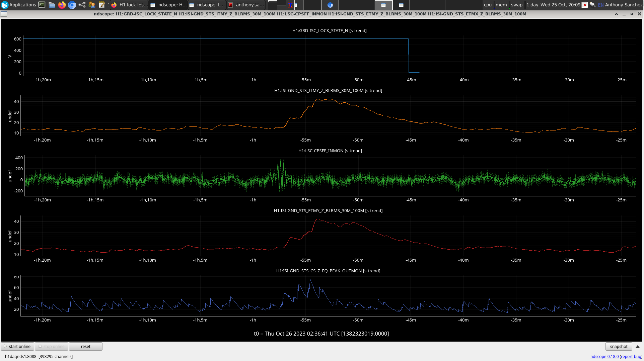This screenshot has width=644, height=361.
Task: Open the EN keyboard layout indicator
Action: click(600, 5)
